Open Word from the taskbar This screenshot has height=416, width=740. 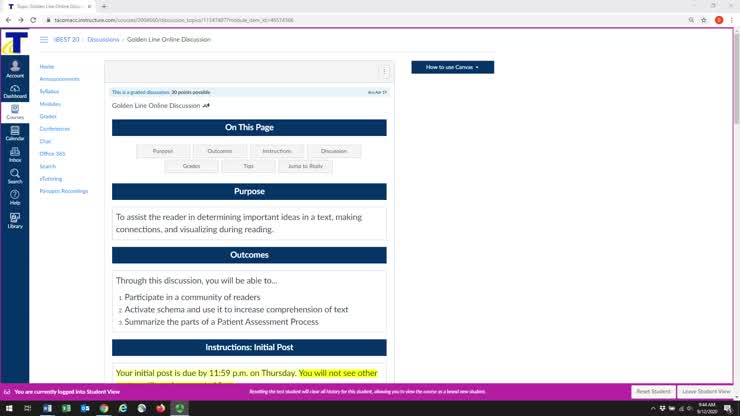click(47, 408)
